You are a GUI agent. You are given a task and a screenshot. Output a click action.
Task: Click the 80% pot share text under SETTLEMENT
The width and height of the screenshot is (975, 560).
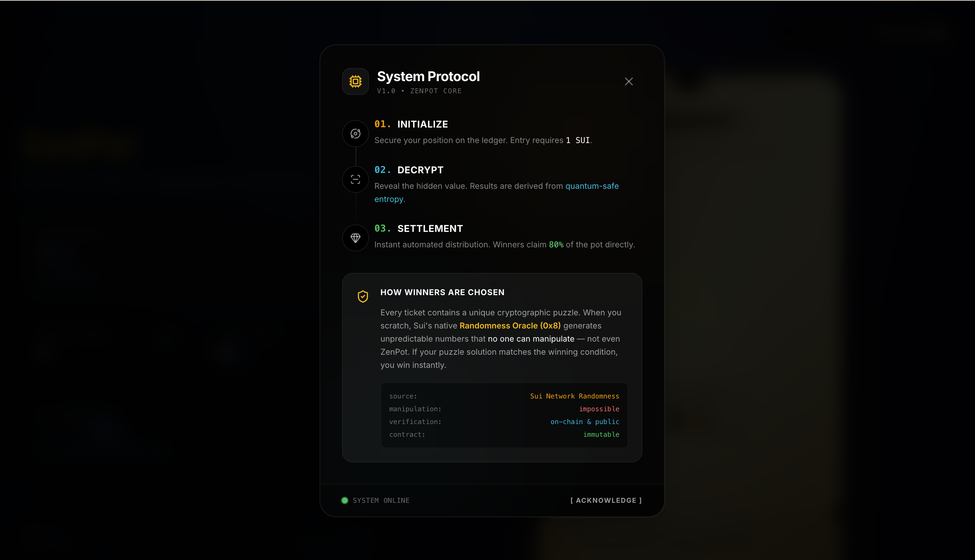click(556, 244)
